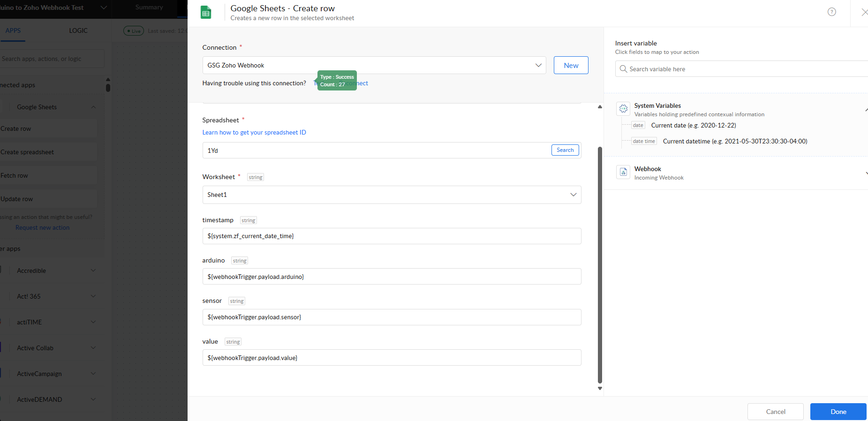Screen dimensions: 868x421
Task: Switch to the APPS tab
Action: (x=13, y=30)
